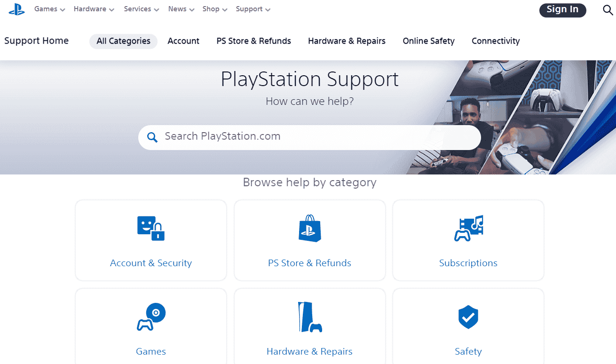This screenshot has height=364, width=616.
Task: Open the Account & Security text link
Action: [x=151, y=263]
